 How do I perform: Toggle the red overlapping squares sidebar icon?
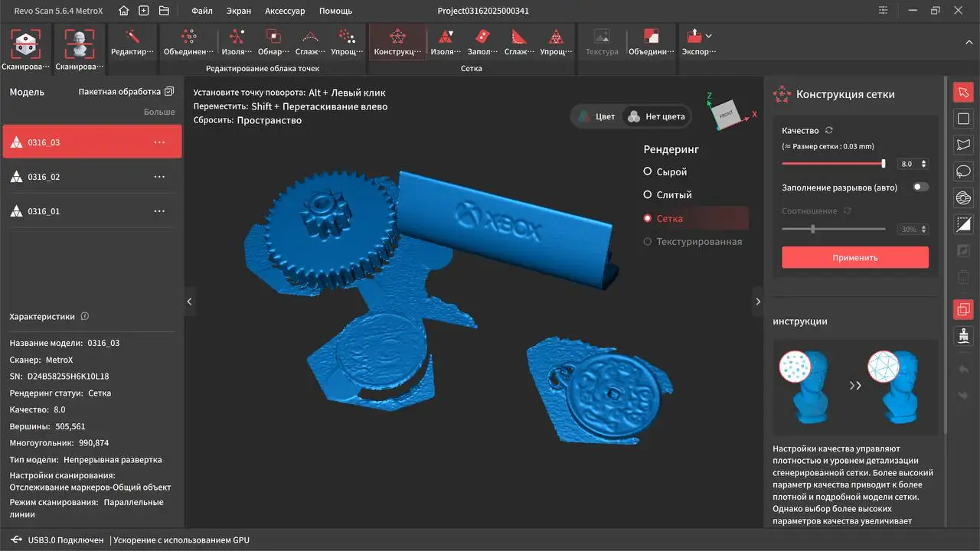(x=963, y=309)
